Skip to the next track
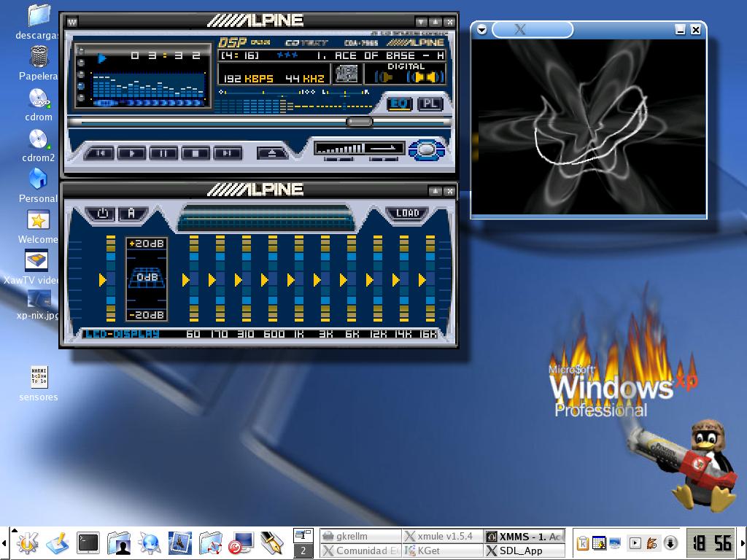Image resolution: width=747 pixels, height=560 pixels. pyautogui.click(x=227, y=153)
